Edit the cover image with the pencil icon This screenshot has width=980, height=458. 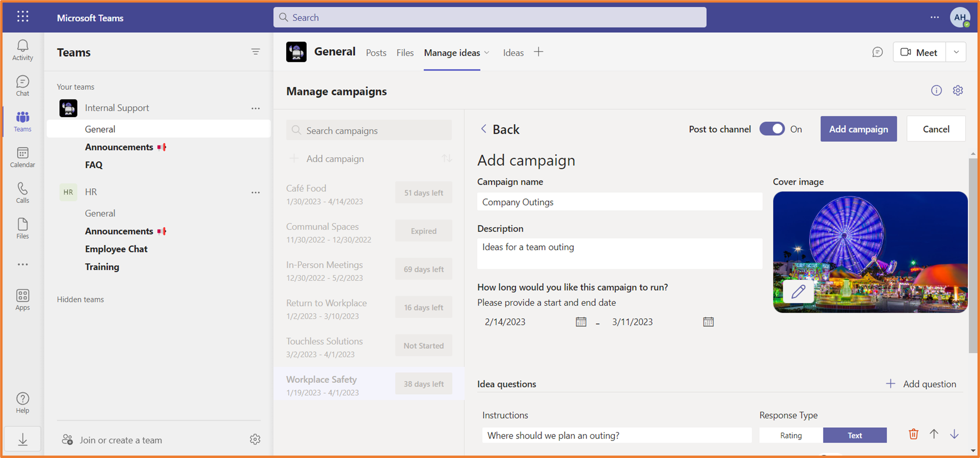tap(798, 292)
